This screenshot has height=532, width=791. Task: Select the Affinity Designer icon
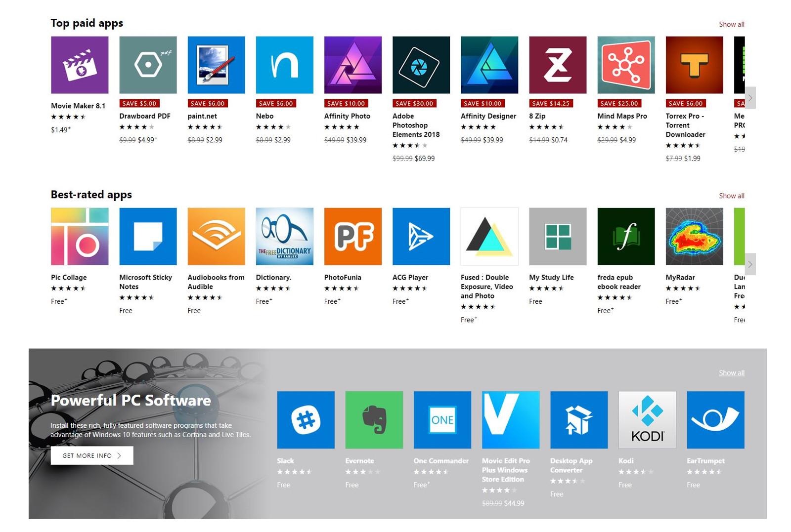(x=489, y=65)
